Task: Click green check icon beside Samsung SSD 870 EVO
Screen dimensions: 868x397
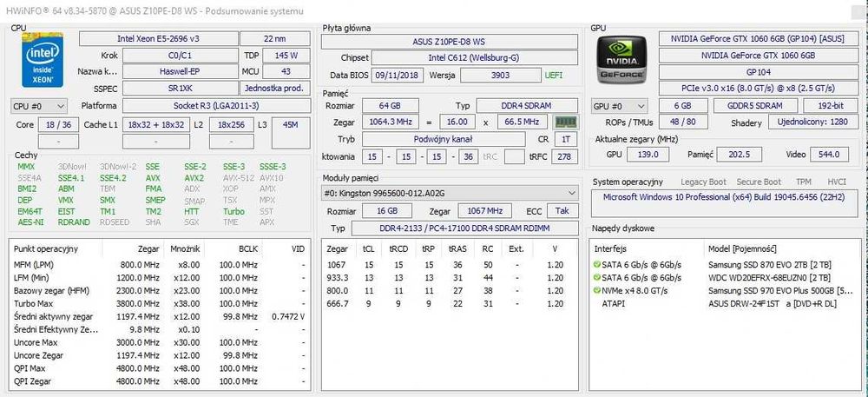Action: pyautogui.click(x=597, y=265)
